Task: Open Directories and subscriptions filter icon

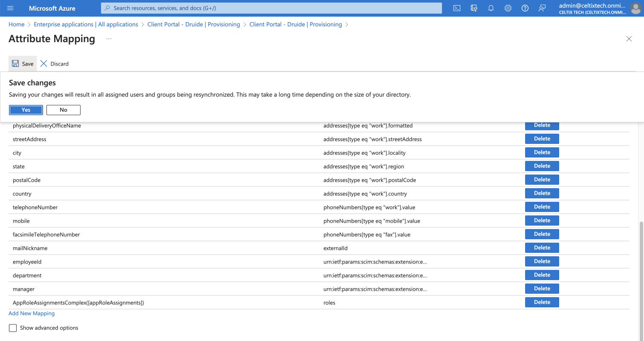Action: tap(474, 8)
